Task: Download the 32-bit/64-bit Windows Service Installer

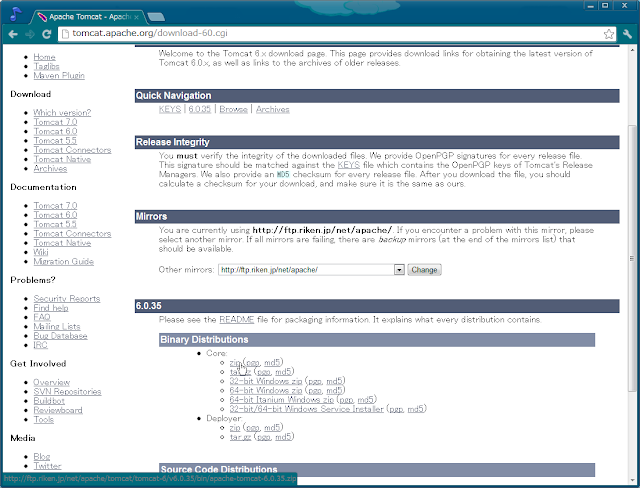Action: (x=307, y=409)
